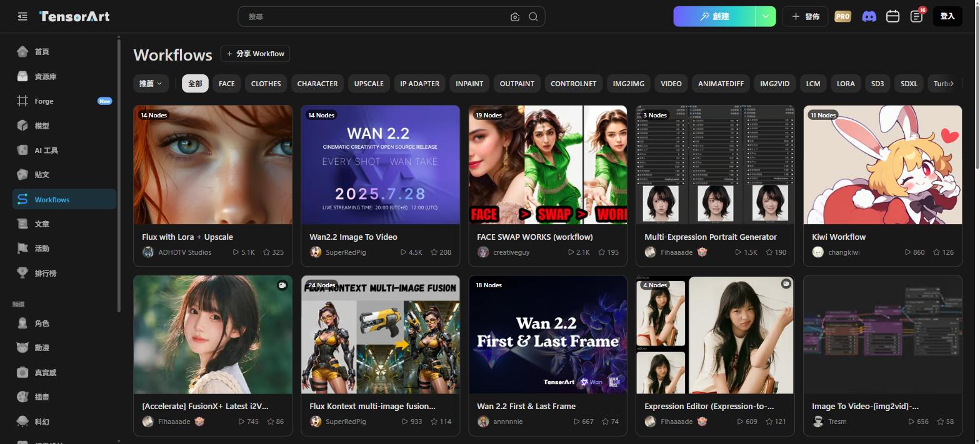Open the 推薦 sort dropdown
The image size is (980, 444).
tap(151, 84)
